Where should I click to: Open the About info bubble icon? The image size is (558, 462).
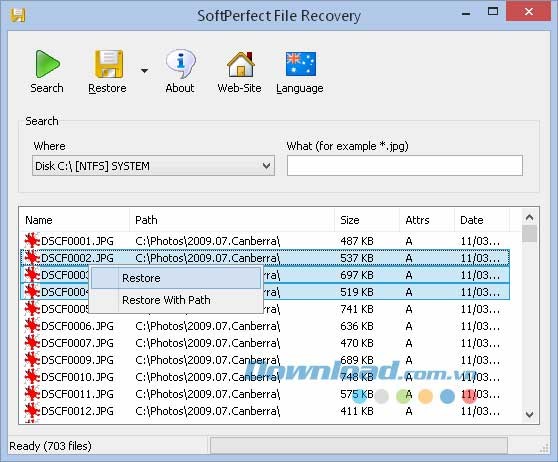[180, 64]
